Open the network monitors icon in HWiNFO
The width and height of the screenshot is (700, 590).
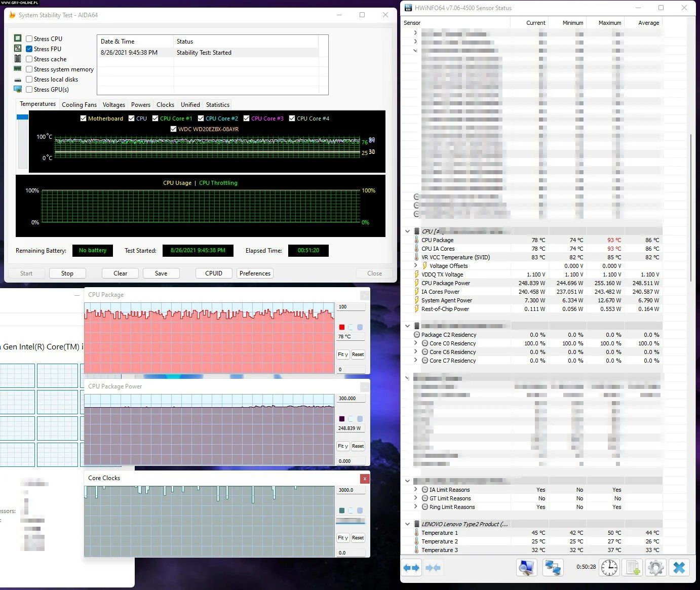tap(553, 567)
